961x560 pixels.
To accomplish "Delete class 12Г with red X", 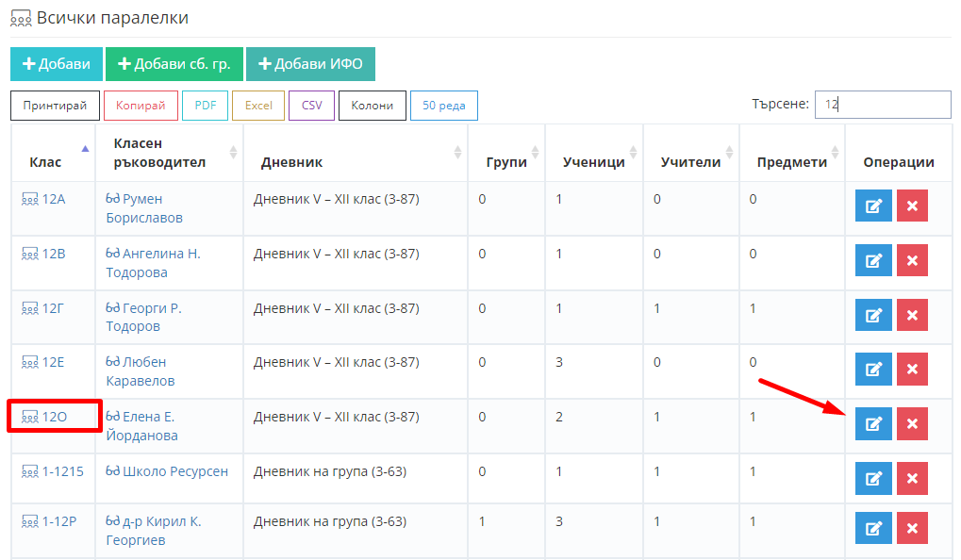I will click(x=912, y=316).
